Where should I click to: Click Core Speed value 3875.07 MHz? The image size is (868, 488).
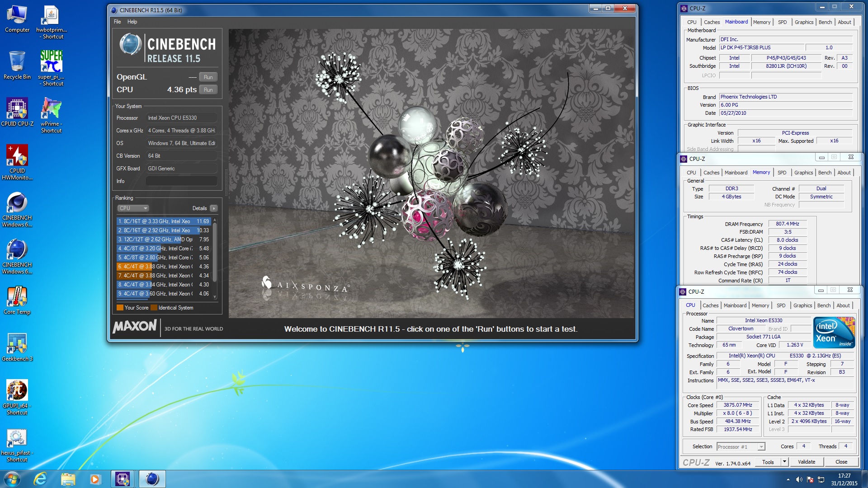click(x=737, y=405)
